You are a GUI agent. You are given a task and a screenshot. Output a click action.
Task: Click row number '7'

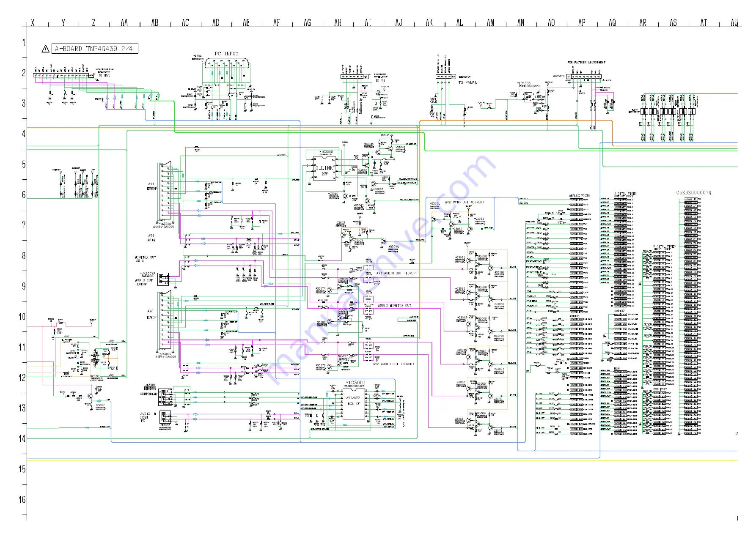coord(24,225)
